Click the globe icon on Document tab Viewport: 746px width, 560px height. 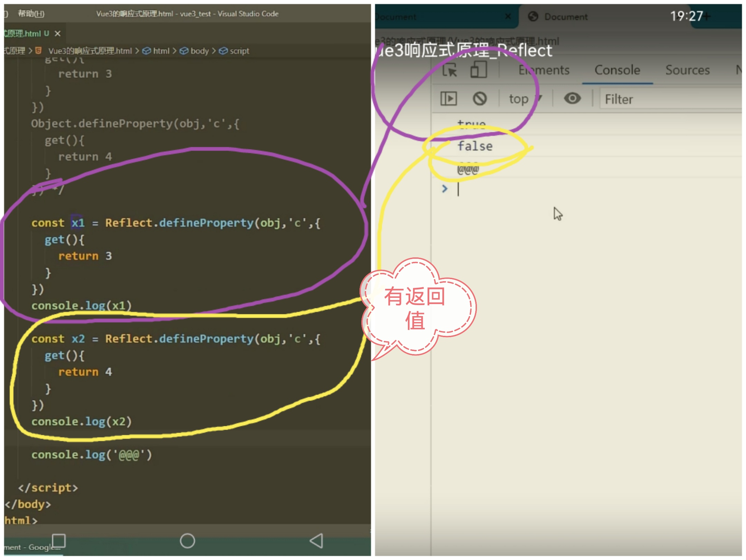(533, 17)
